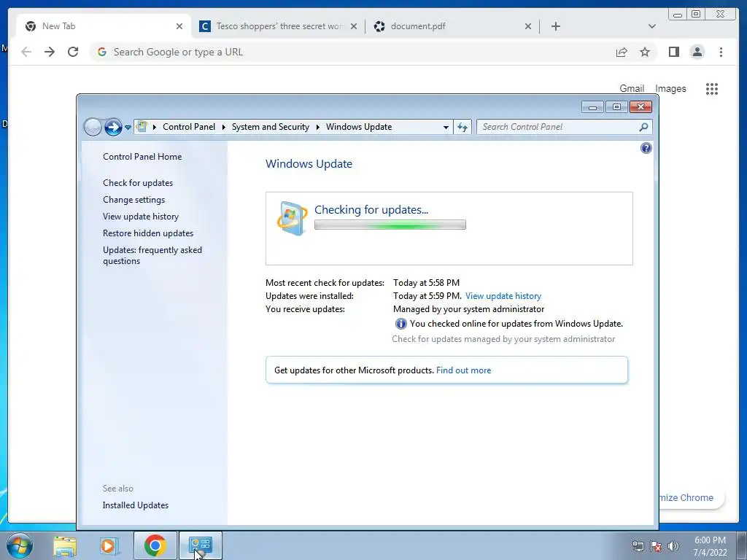747x560 pixels.
Task: Switch to Chrome from taskbar
Action: point(155,545)
